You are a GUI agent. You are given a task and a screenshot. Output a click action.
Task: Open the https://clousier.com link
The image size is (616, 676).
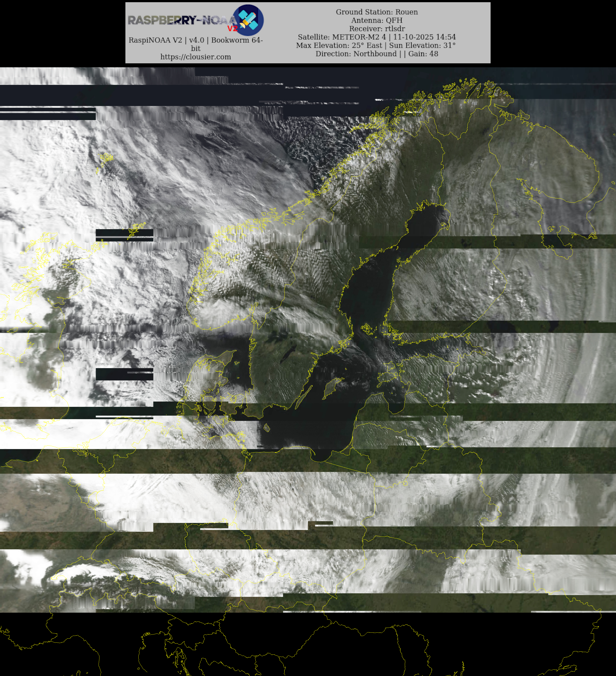pyautogui.click(x=196, y=57)
